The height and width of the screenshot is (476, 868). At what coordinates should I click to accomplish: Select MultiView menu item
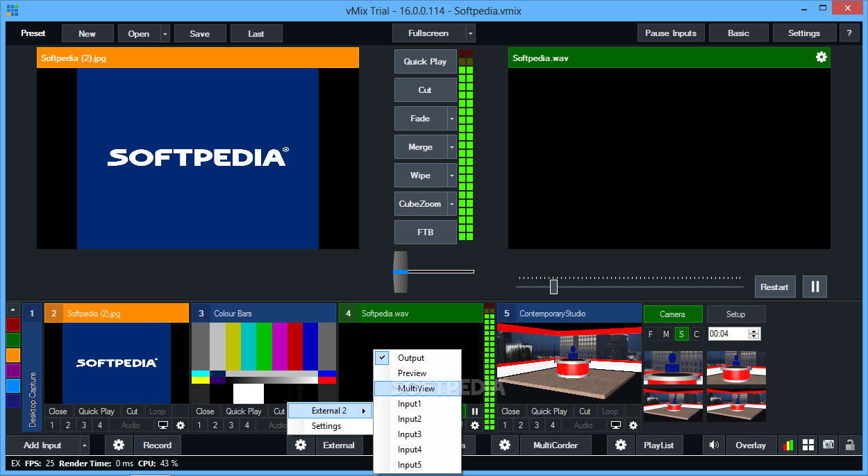point(417,389)
